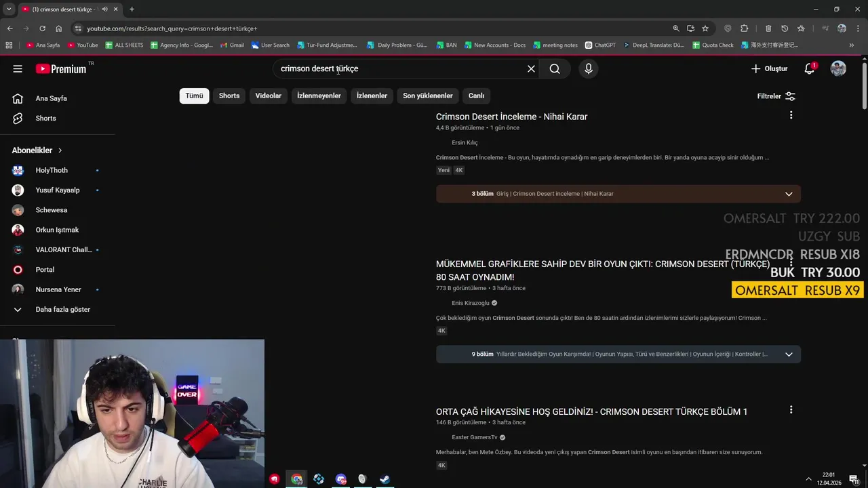Open the Orkun Işıtmak subscription channel
868x488 pixels.
pos(58,230)
